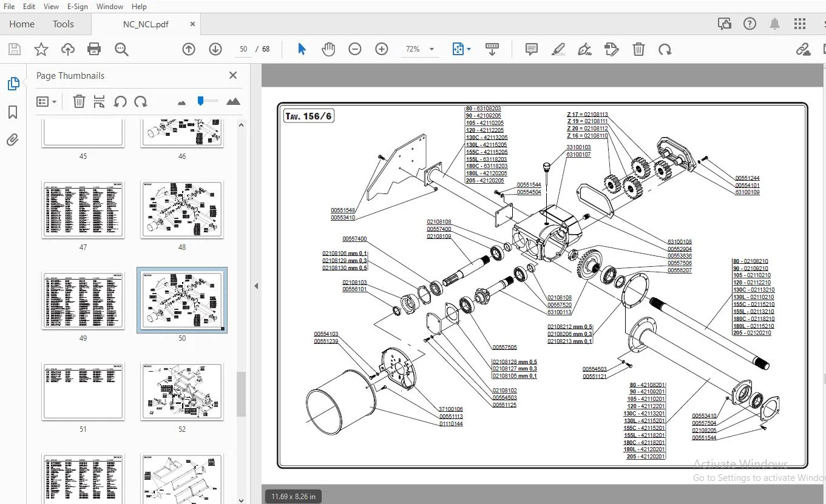Screen dimensions: 826x504
Task: Zoom out with the minus circle button
Action: click(x=355, y=49)
